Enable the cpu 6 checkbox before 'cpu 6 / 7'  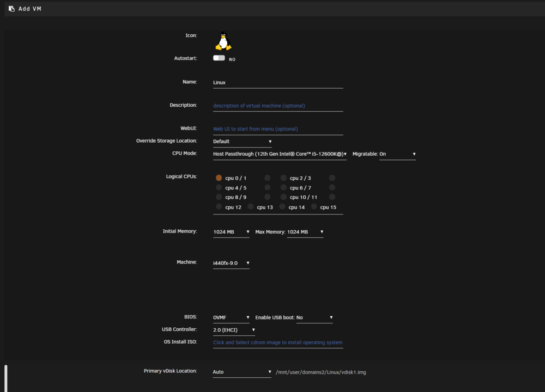pos(283,187)
